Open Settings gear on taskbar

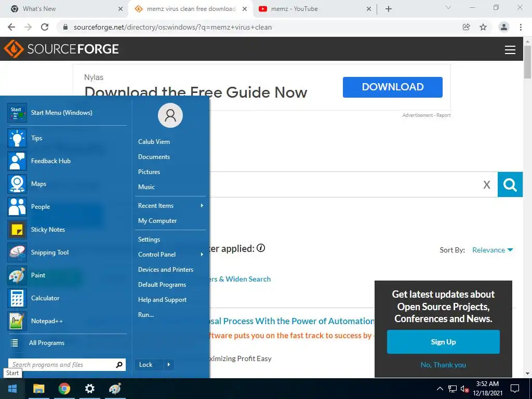pos(89,389)
